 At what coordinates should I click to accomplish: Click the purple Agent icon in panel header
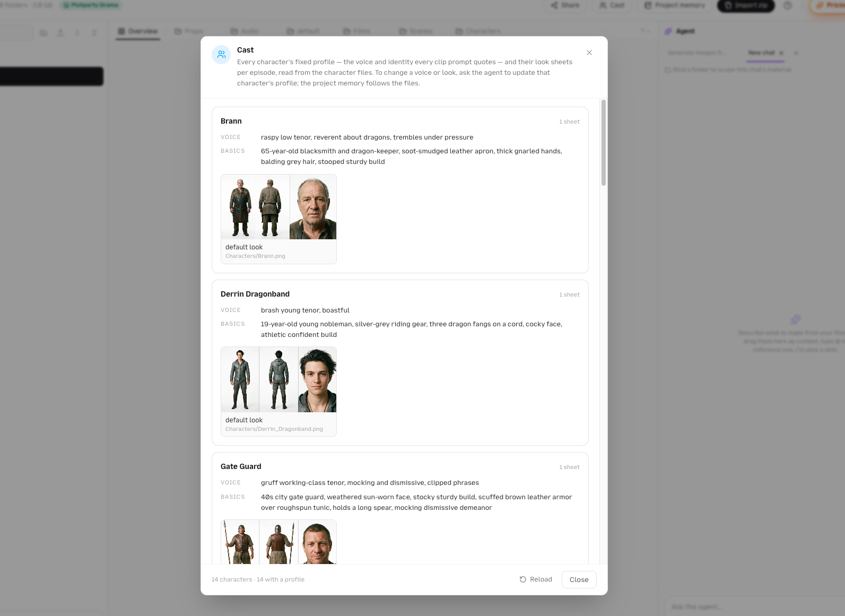tap(668, 31)
